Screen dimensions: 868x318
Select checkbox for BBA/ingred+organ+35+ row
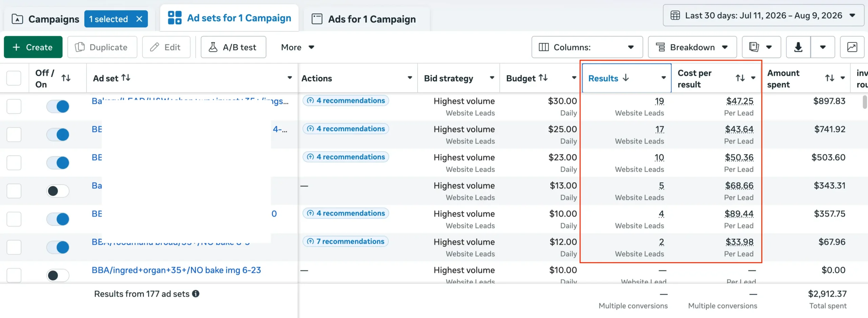point(14,275)
